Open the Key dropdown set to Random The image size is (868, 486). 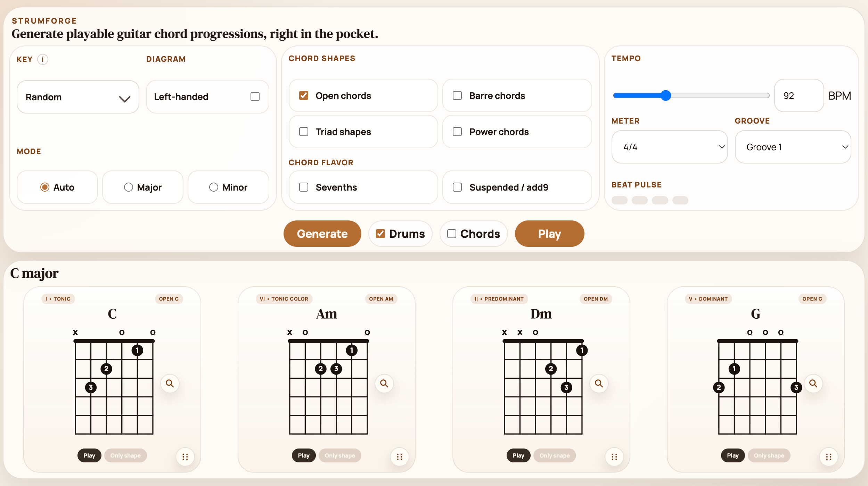(x=78, y=97)
